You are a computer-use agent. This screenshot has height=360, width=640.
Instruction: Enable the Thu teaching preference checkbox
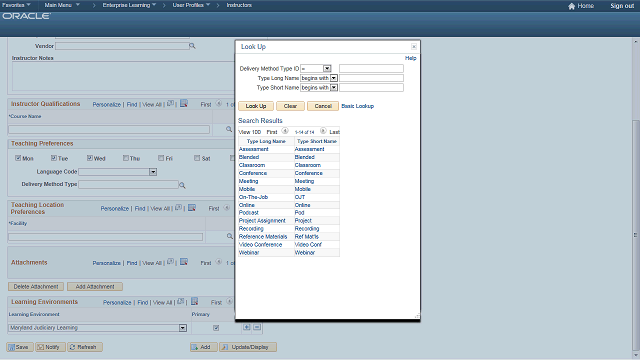(126, 158)
